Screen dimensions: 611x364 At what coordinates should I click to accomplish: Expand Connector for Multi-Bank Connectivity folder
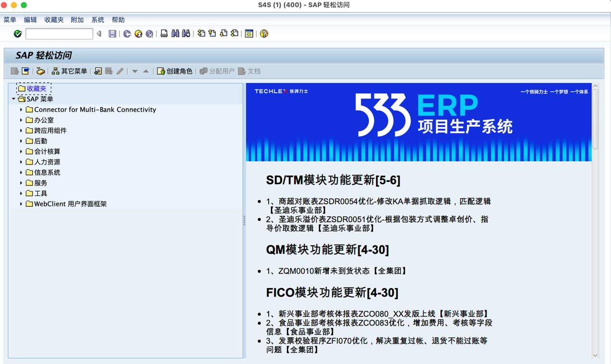(x=21, y=110)
